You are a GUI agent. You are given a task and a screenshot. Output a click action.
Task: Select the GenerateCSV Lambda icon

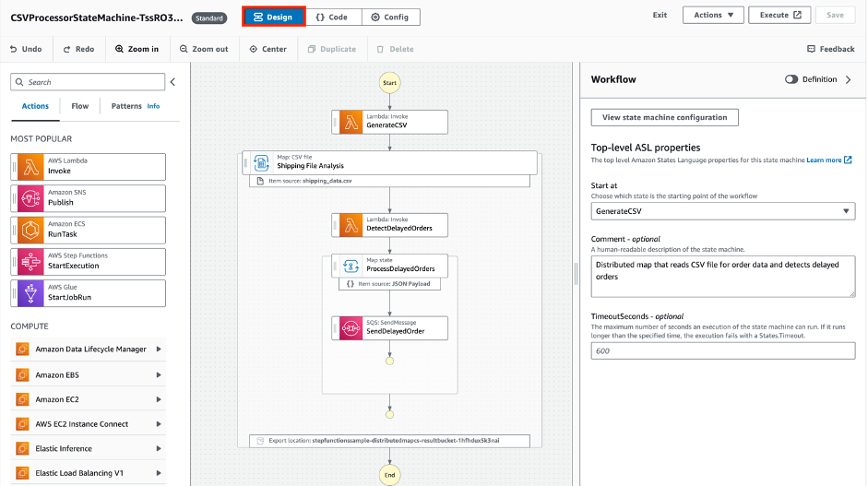(x=351, y=122)
